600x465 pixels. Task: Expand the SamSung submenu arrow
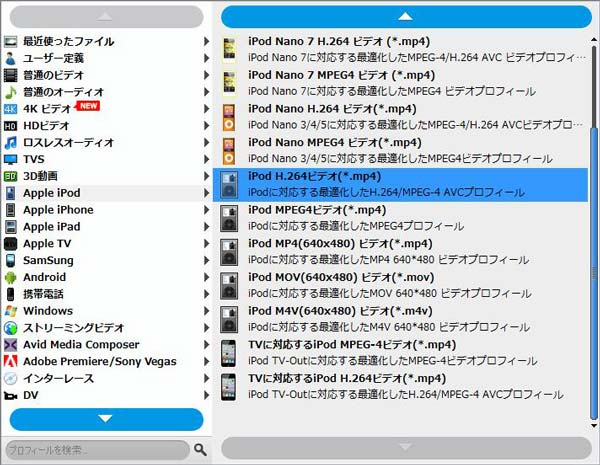pos(206,260)
